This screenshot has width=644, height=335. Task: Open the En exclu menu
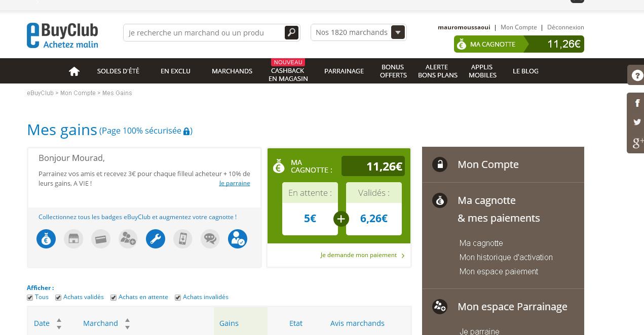(x=175, y=71)
